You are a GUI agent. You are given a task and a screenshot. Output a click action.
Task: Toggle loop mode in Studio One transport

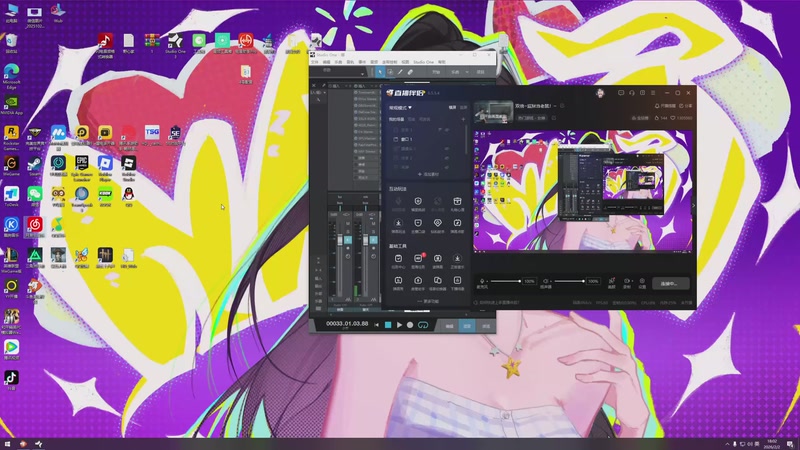click(x=423, y=325)
